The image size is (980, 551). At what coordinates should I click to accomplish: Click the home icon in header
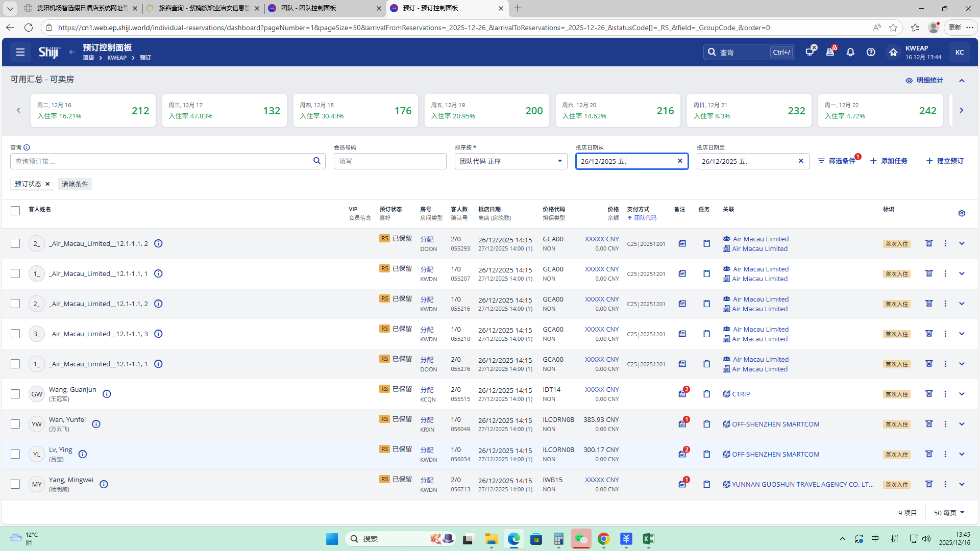tap(893, 52)
